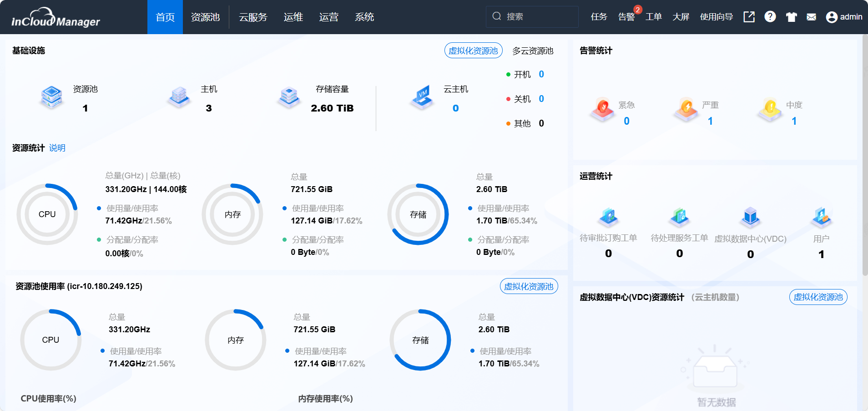This screenshot has width=868, height=411.
Task: Select 虚拟化资源池 toggle in infrastructure panel
Action: pos(473,51)
